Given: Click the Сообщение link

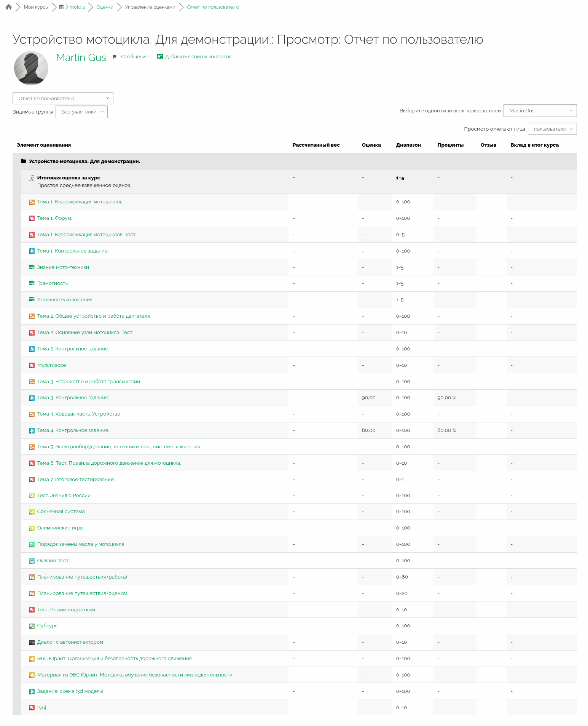Looking at the screenshot, I should pyautogui.click(x=135, y=57).
